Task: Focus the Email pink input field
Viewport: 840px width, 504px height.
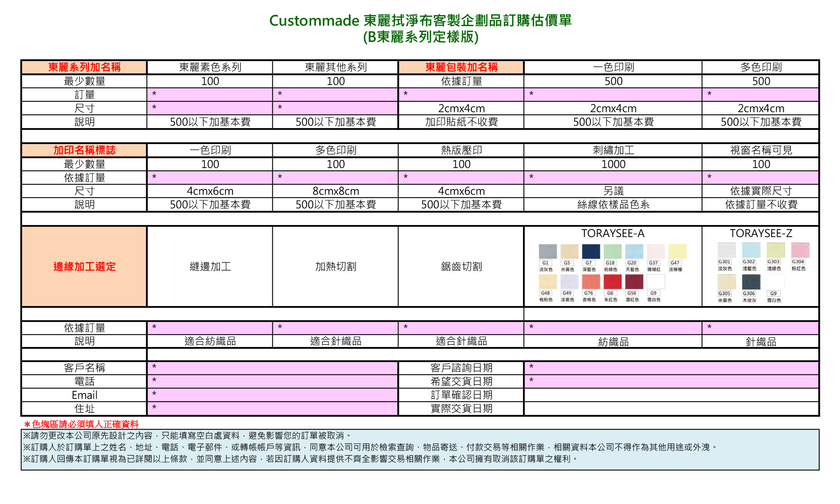Action: click(x=273, y=395)
